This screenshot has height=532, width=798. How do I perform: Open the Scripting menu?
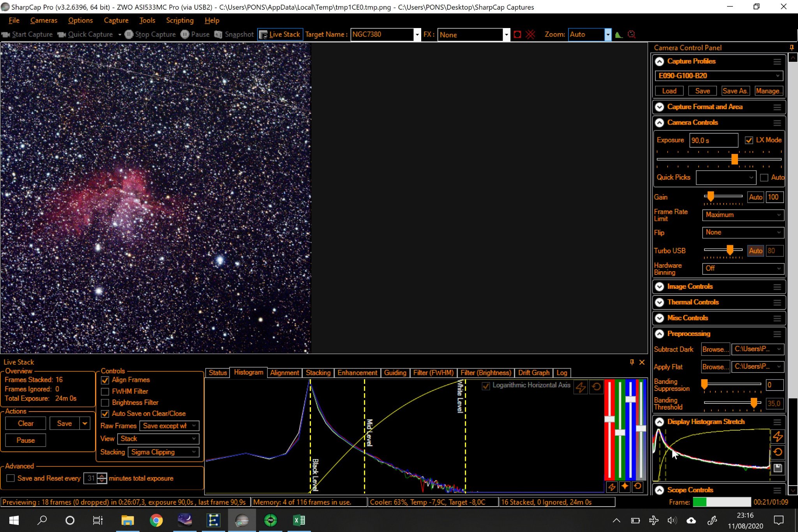click(x=180, y=20)
